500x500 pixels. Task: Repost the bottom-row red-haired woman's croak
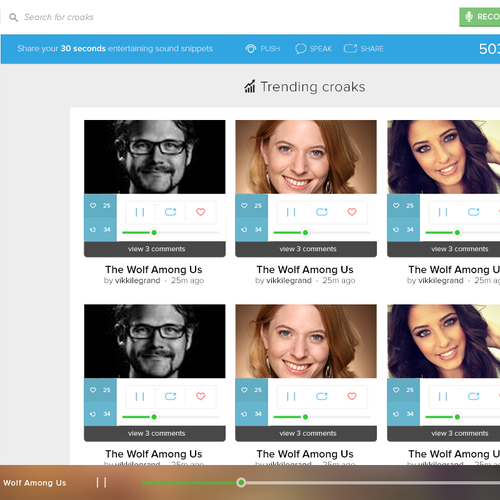click(322, 396)
